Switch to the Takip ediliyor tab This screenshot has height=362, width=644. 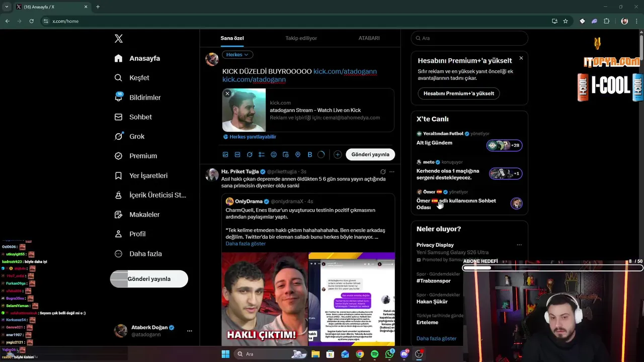coord(301,38)
